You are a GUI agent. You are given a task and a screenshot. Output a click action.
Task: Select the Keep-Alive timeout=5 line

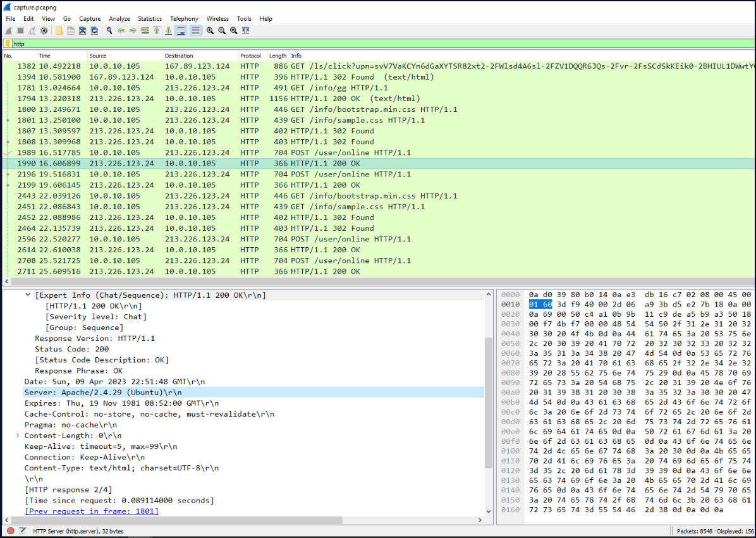(101, 446)
